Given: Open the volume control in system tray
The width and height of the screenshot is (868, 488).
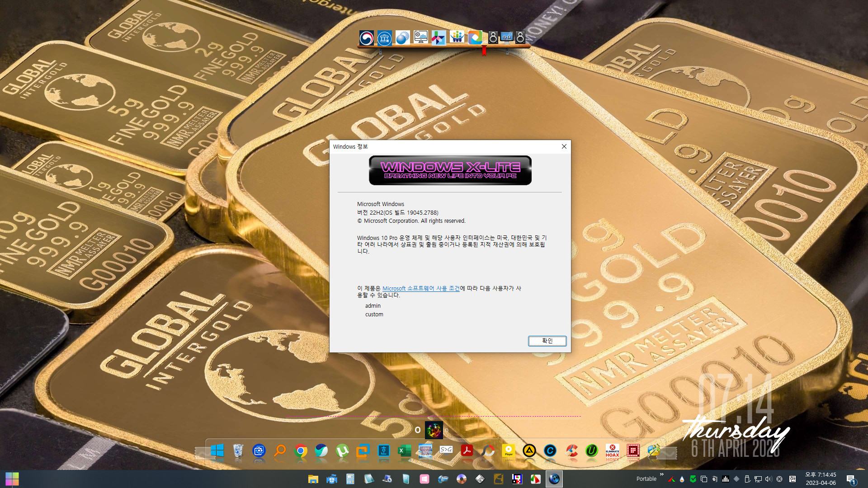Looking at the screenshot, I should click(769, 479).
